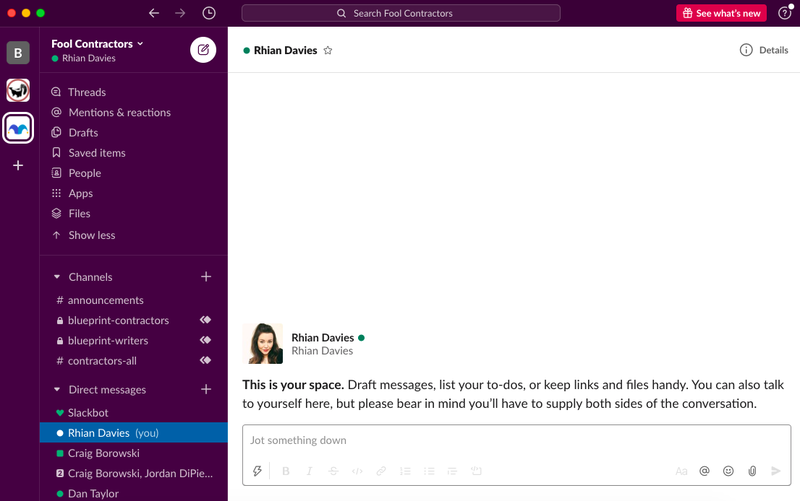Star the Rhian Davies conversation
Image resolution: width=800 pixels, height=501 pixels.
click(328, 50)
